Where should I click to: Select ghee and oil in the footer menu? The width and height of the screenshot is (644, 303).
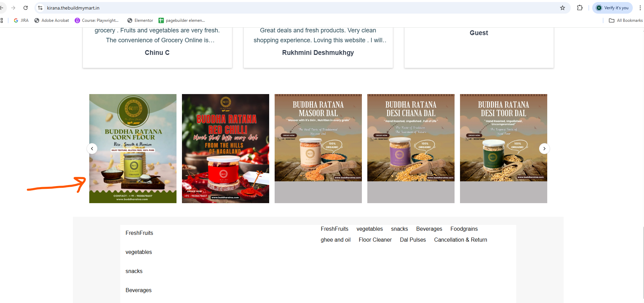click(336, 240)
